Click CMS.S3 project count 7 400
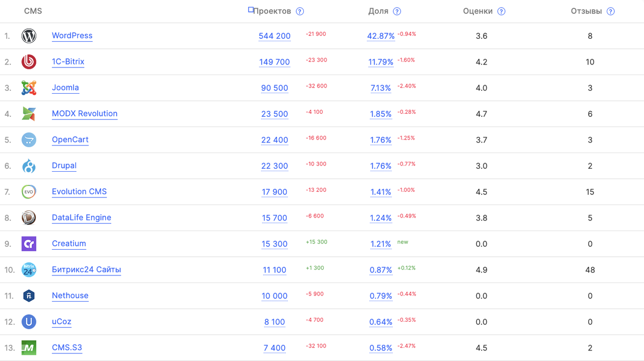Image resolution: width=644 pixels, height=361 pixels. 275,348
